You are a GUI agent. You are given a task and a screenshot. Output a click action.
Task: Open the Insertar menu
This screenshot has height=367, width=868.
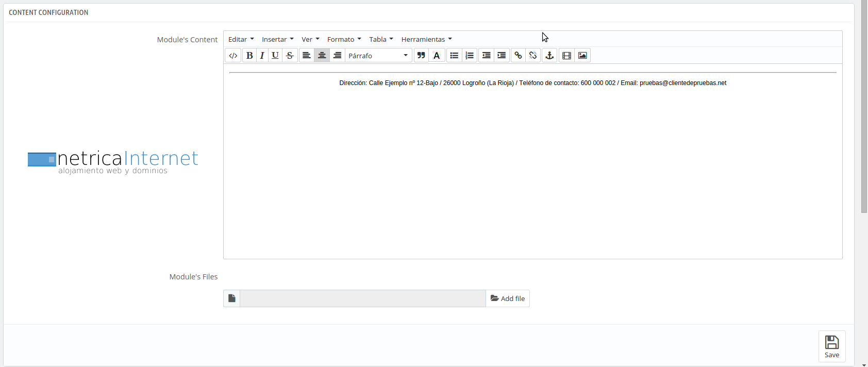click(x=277, y=39)
